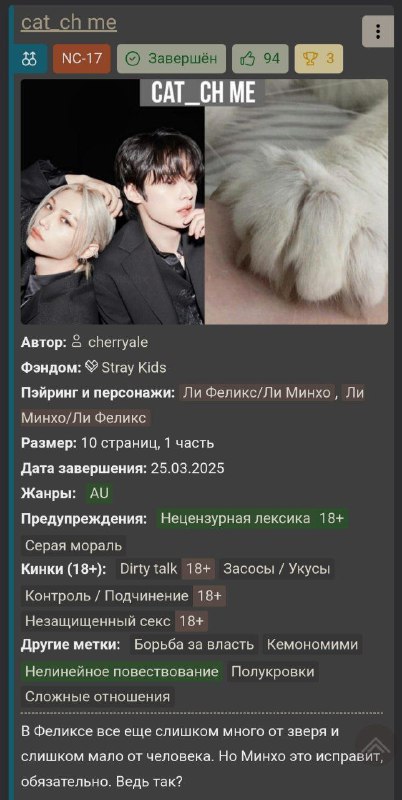This screenshot has height=800, width=402.
Task: Click the author profile icon next to cherryale
Action: tap(77, 342)
